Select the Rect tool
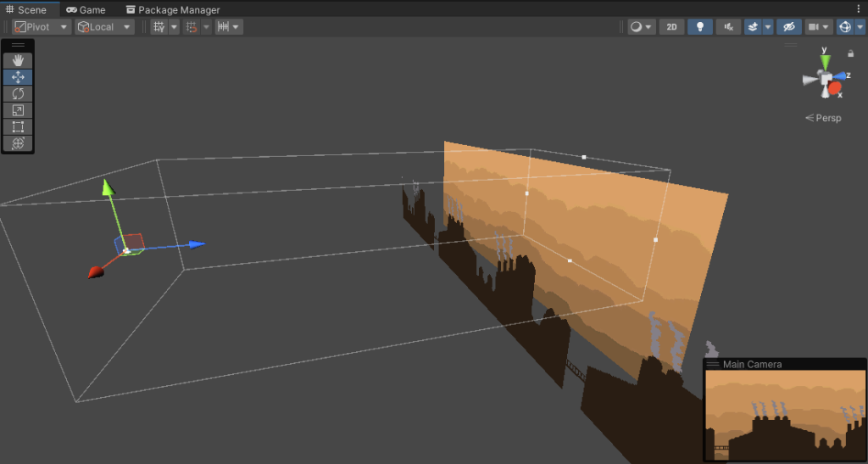This screenshot has height=464, width=868. click(18, 127)
